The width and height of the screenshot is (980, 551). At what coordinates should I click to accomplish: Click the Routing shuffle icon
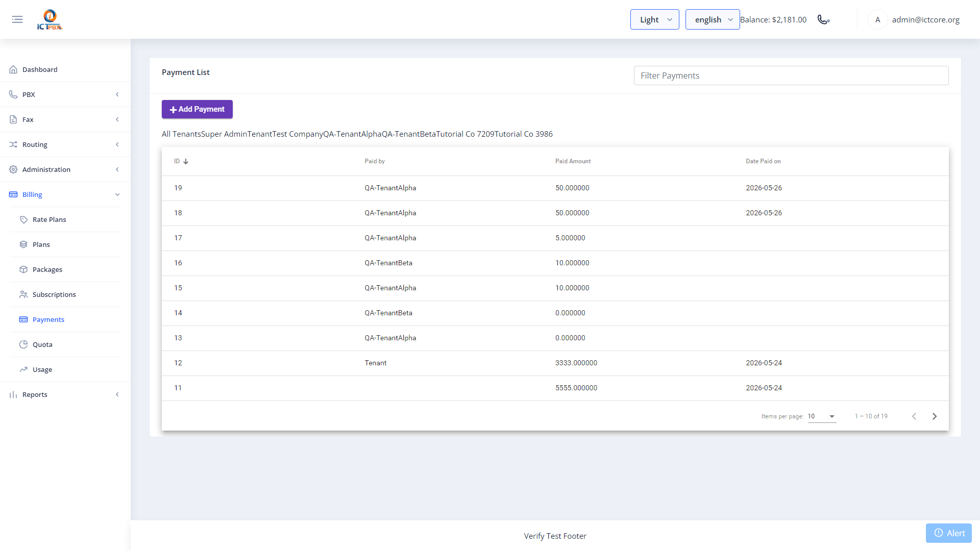coord(13,144)
